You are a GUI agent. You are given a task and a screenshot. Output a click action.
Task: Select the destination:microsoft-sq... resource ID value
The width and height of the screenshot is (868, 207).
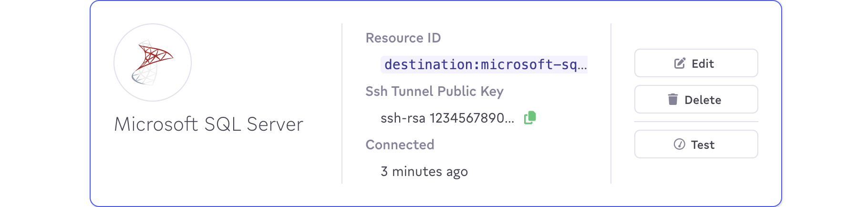pos(484,64)
